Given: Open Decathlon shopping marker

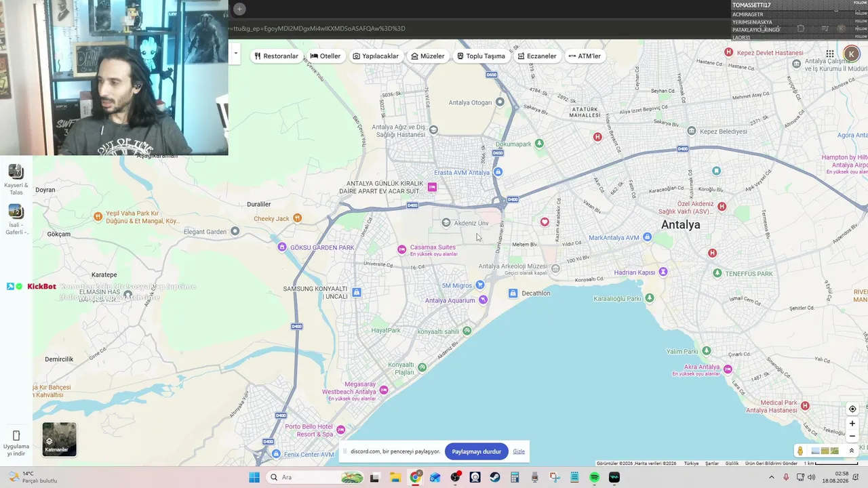Looking at the screenshot, I should (x=513, y=293).
